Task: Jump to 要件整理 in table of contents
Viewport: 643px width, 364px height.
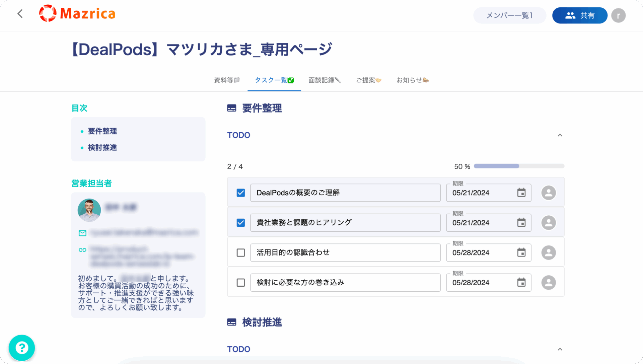Action: pos(102,131)
